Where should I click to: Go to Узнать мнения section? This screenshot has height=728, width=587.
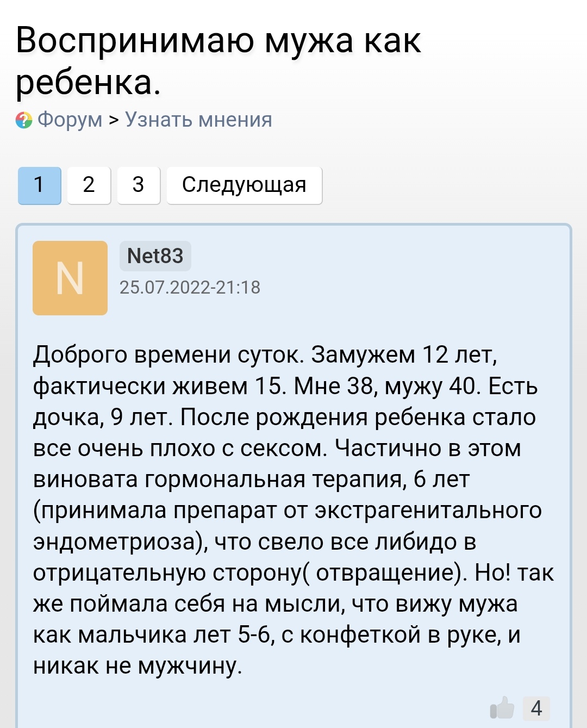pyautogui.click(x=198, y=120)
